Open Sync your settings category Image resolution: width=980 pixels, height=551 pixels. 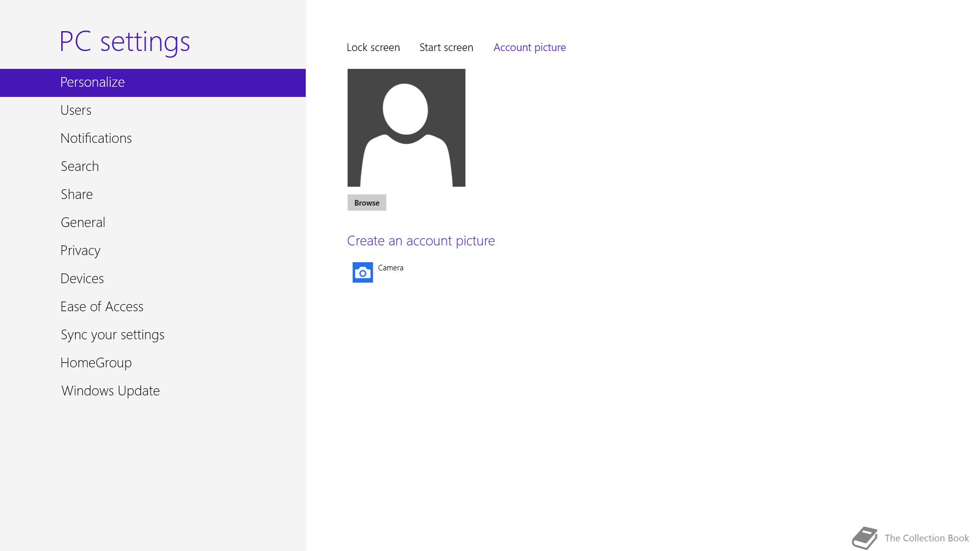pyautogui.click(x=153, y=335)
